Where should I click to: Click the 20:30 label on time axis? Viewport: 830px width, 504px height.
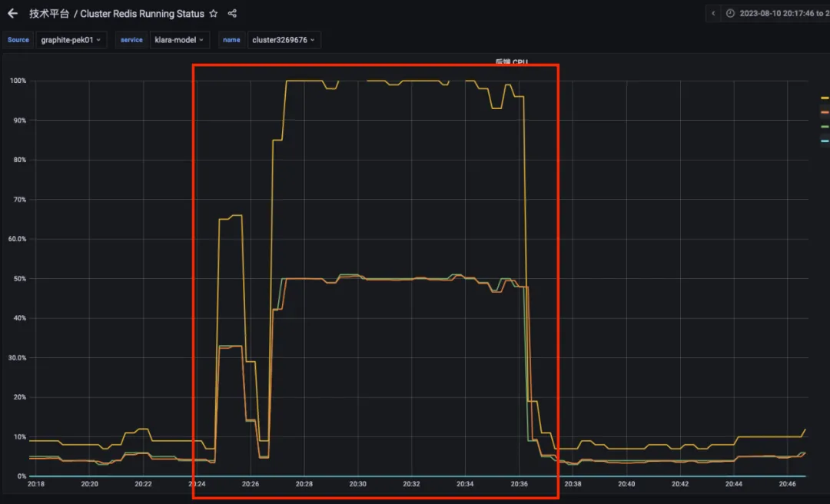pos(358,484)
